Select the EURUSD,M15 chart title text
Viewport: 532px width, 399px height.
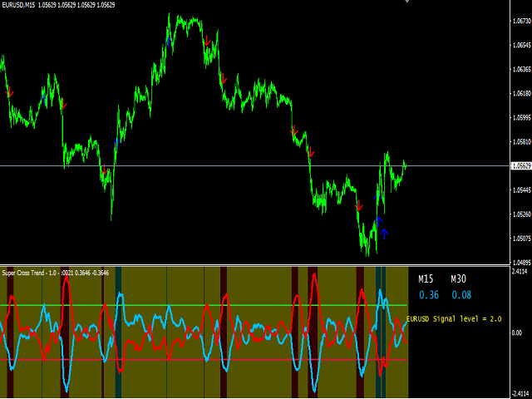pyautogui.click(x=24, y=5)
